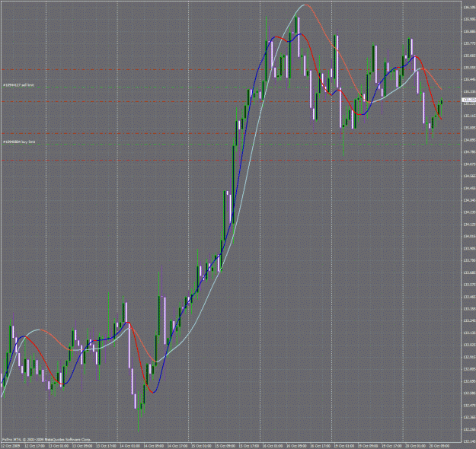The image size is (476, 449).
Task: Click the 134.675 price scale label
Action: [x=469, y=164]
